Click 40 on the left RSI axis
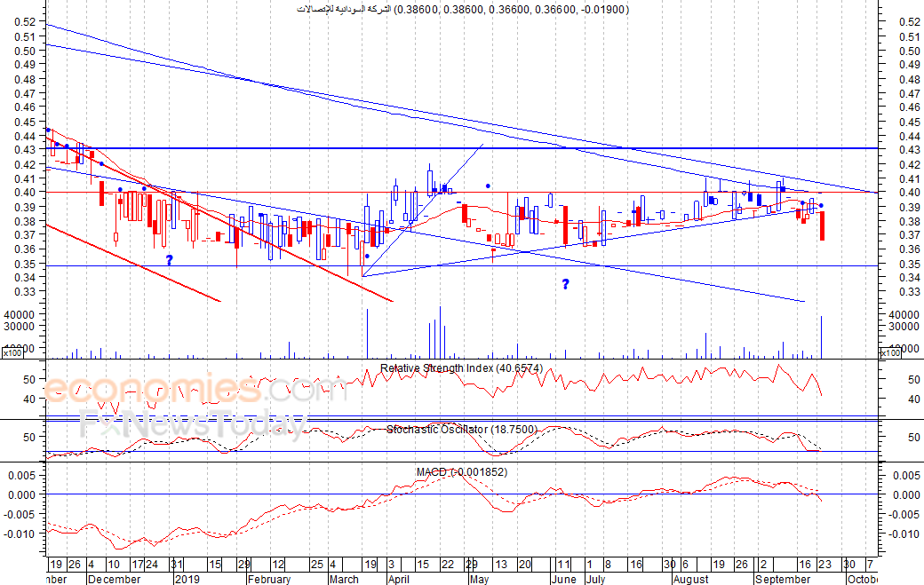924x585 pixels. tap(29, 399)
